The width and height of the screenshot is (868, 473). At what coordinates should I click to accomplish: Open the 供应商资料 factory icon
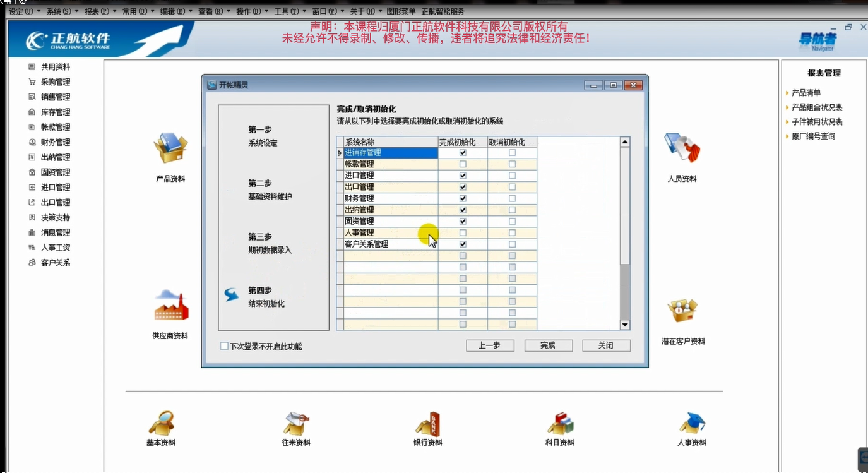(x=170, y=306)
